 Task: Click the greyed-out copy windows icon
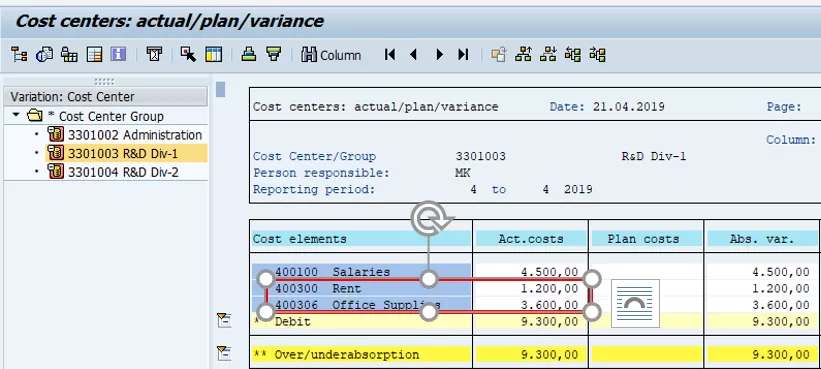coord(499,54)
